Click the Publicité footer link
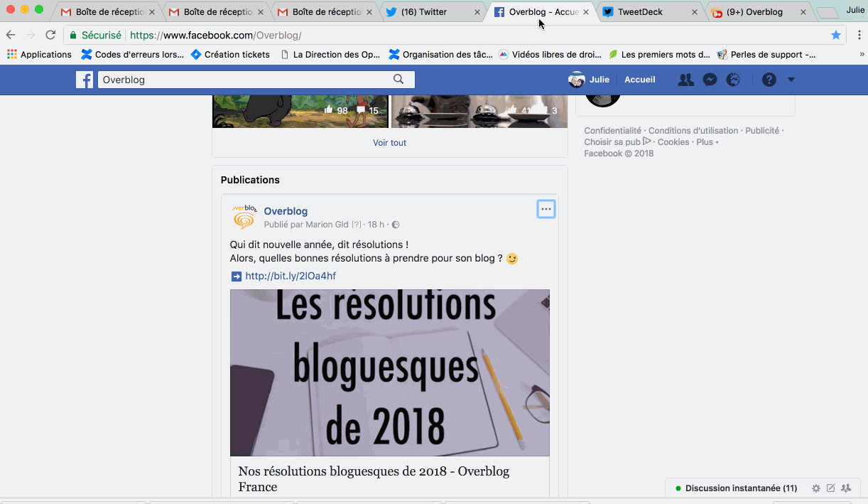868x504 pixels. [x=762, y=131]
